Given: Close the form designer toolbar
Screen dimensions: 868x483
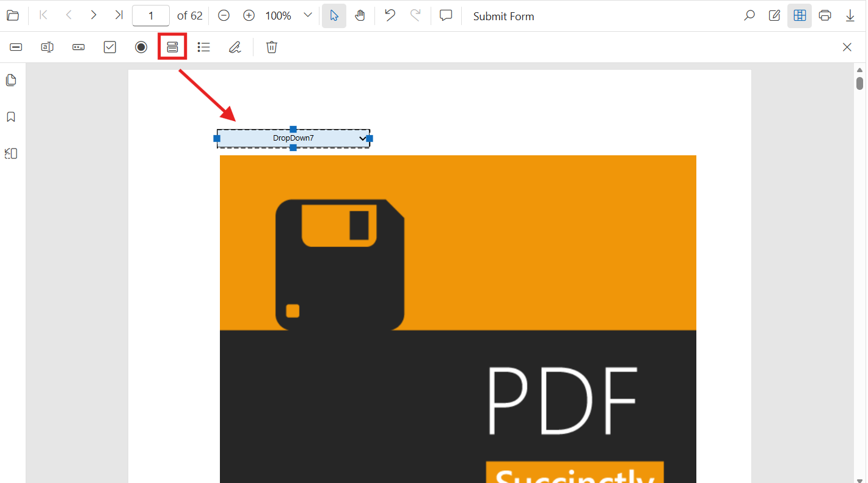Looking at the screenshot, I should point(847,47).
